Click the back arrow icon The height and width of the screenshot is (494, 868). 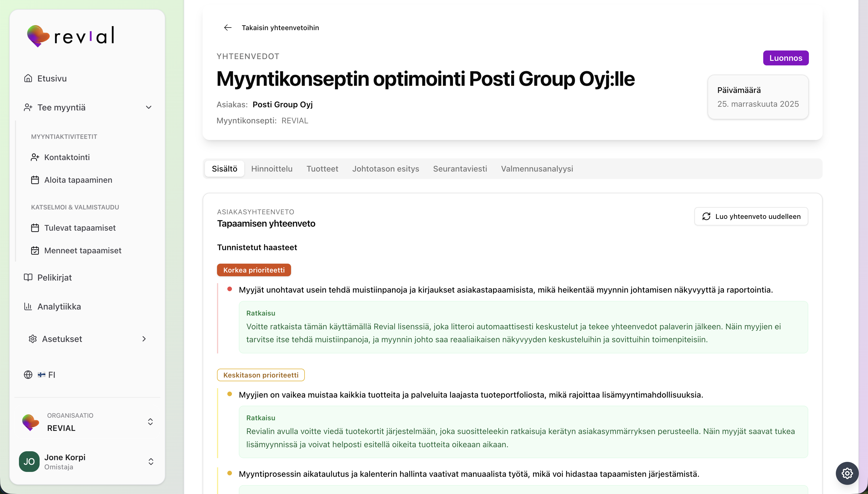[x=228, y=28]
